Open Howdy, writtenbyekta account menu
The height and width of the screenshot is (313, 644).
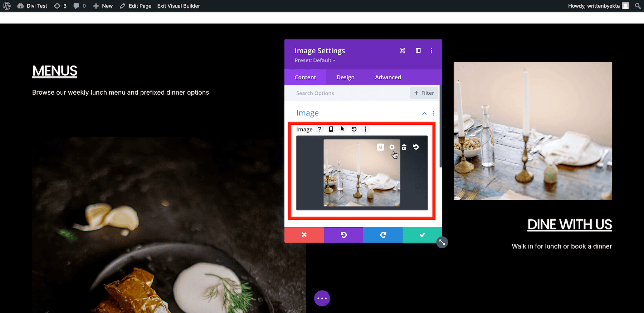(598, 6)
